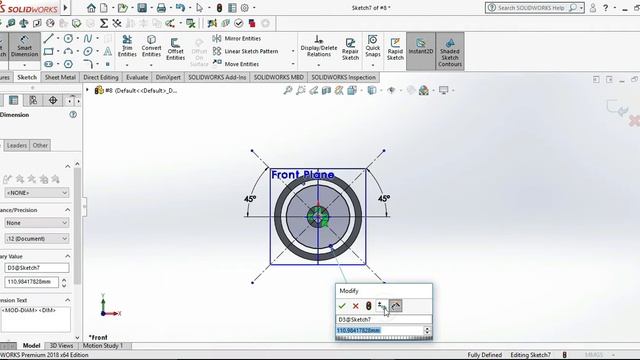Select the Corner Rectangle tool
Image resolution: width=640 pixels, height=360 pixels.
[x=49, y=51]
